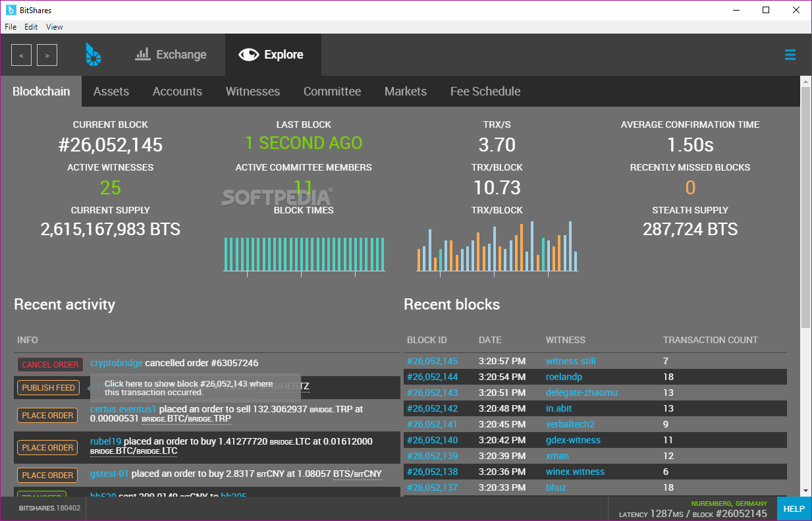Image resolution: width=812 pixels, height=521 pixels.
Task: Open the bridge.BTC/bridge.LTC market link
Action: point(134,451)
